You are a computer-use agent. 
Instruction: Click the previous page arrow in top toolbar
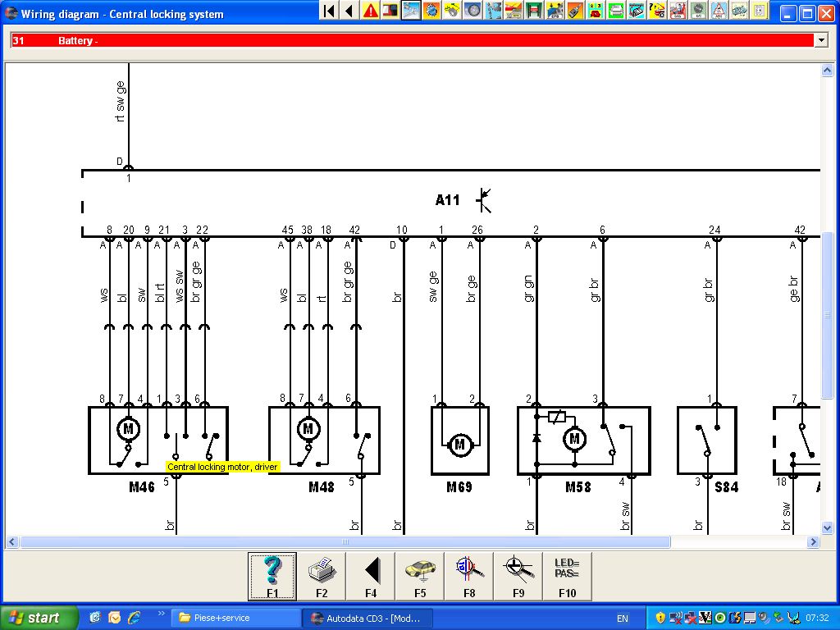349,11
